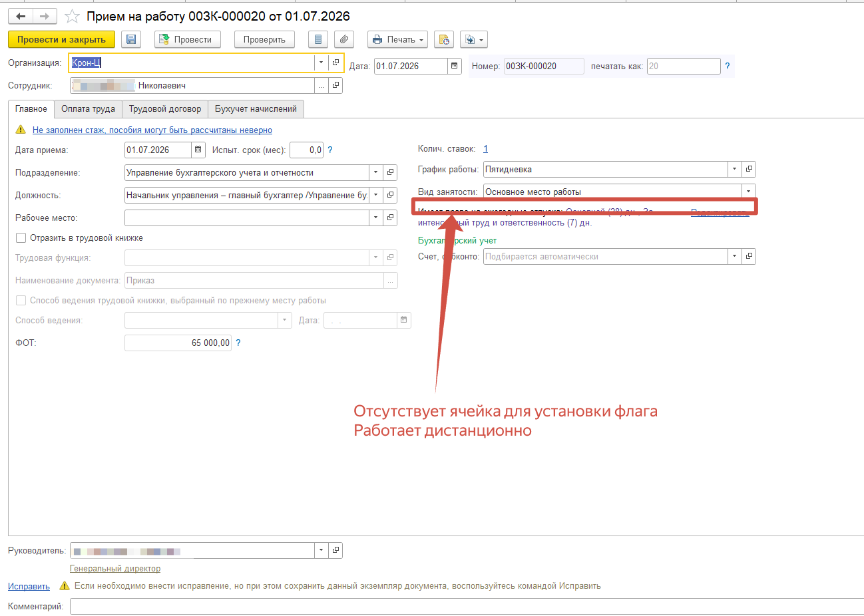Click the save diskette icon
The height and width of the screenshot is (616, 864).
click(x=131, y=39)
